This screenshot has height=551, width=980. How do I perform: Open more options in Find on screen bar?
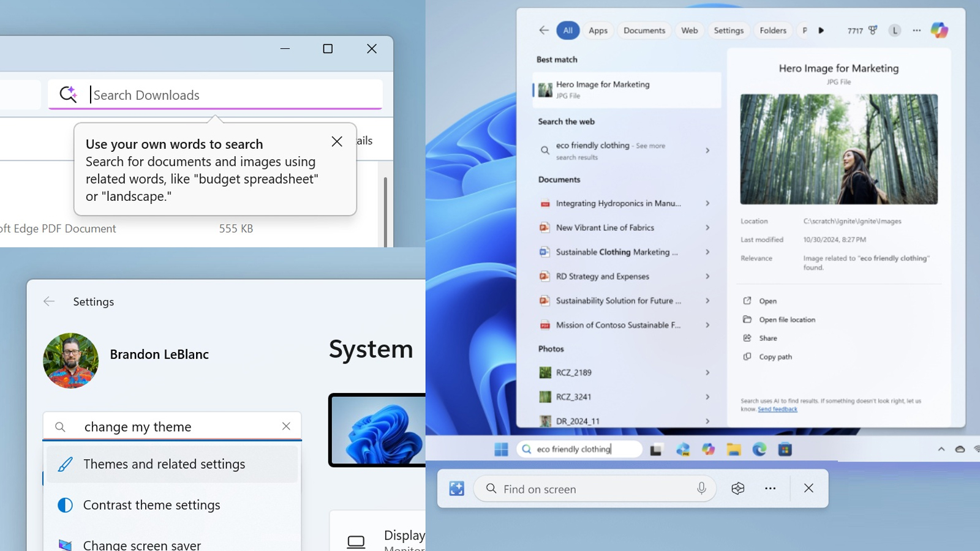coord(770,489)
